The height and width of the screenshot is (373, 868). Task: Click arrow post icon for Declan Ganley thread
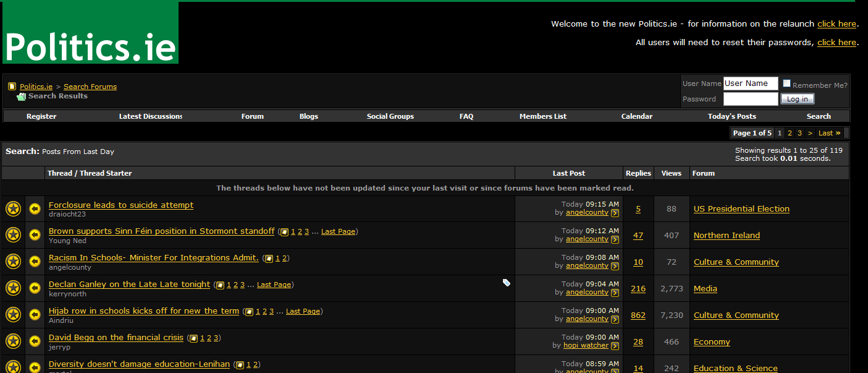(35, 288)
